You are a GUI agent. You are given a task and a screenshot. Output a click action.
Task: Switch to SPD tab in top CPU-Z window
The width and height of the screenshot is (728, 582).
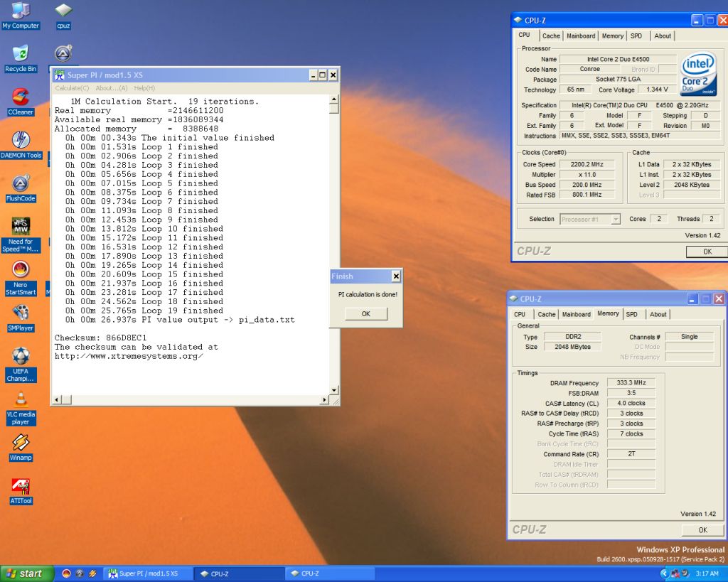click(x=636, y=36)
